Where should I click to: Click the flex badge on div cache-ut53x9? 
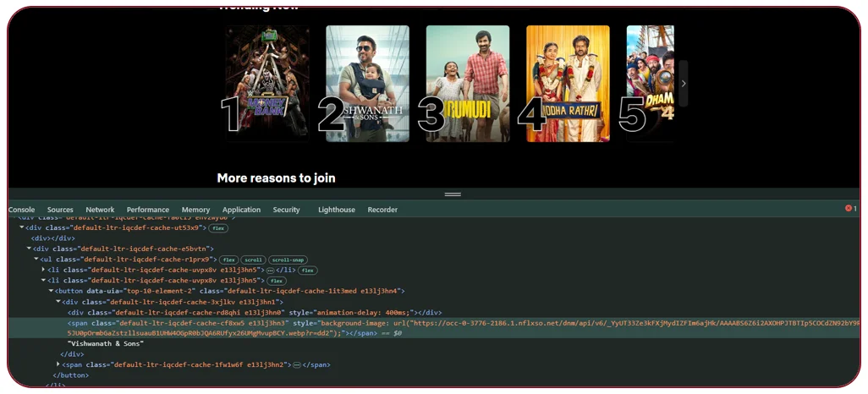(x=218, y=228)
